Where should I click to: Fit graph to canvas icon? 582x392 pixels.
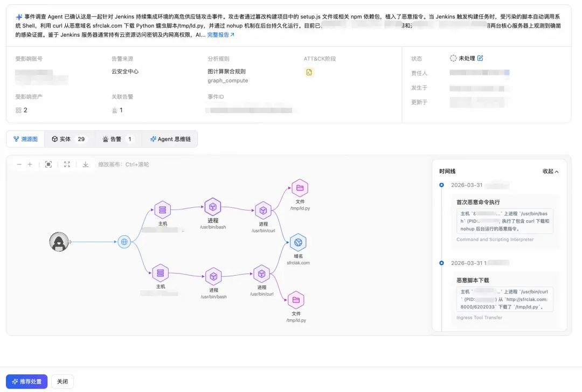(48, 164)
